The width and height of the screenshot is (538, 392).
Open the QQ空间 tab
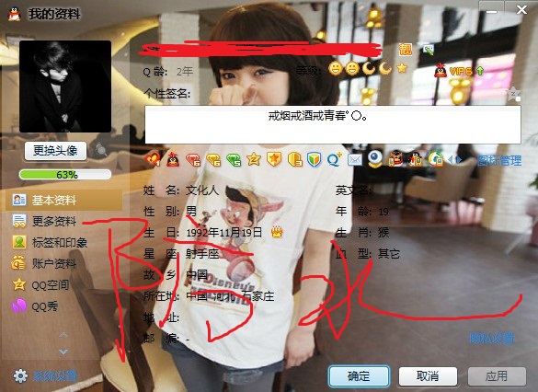coord(40,285)
